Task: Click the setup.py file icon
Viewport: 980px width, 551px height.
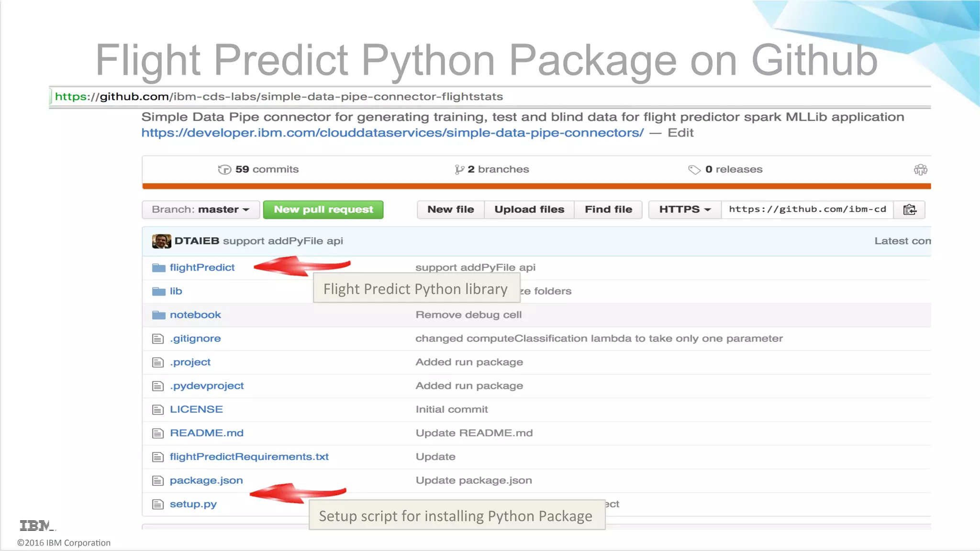Action: point(158,505)
